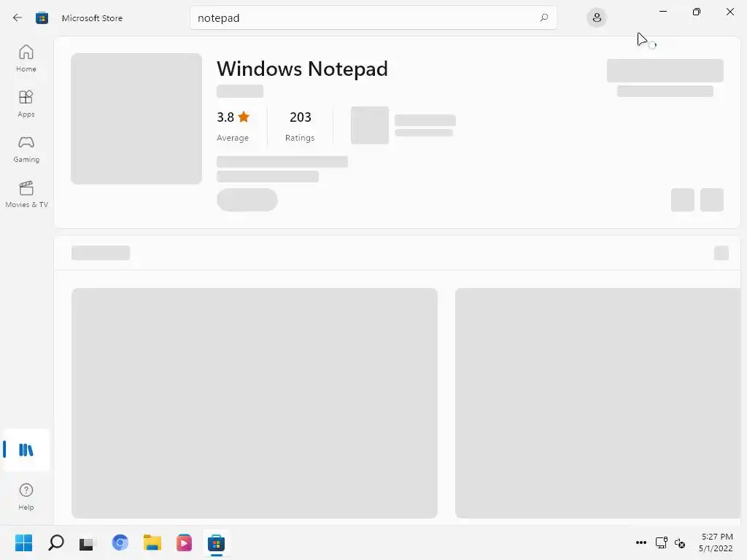Viewport: 747px width, 560px height.
Task: Open the Help section in sidebar
Action: (x=26, y=497)
